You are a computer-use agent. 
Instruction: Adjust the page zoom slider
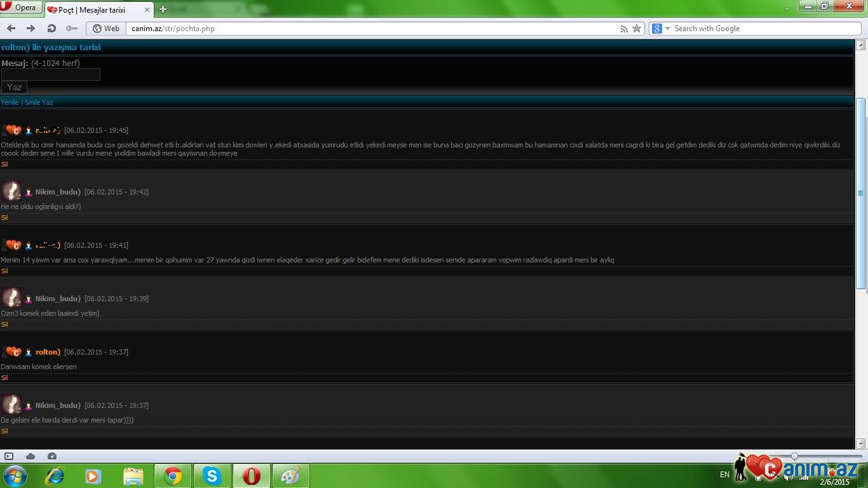[794, 456]
